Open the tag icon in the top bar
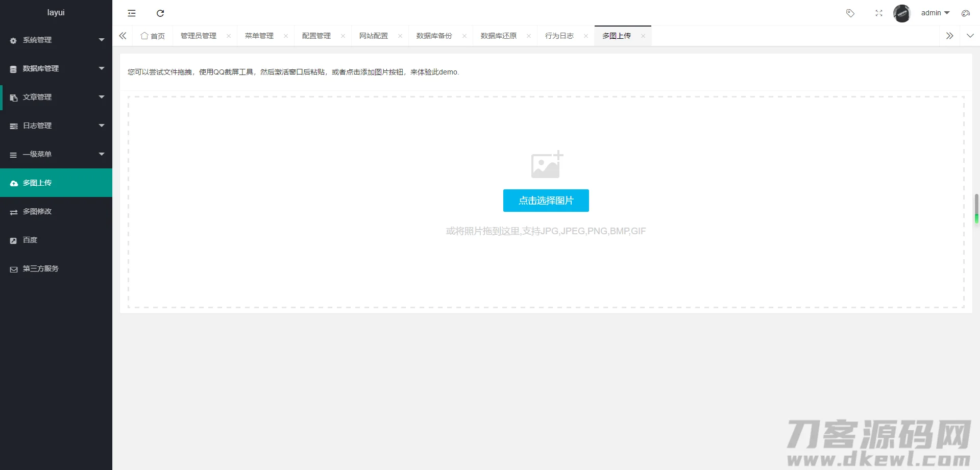Screen dimensions: 980x470 click(x=850, y=13)
